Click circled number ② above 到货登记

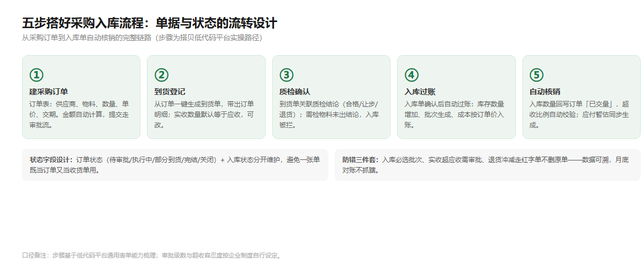tap(161, 75)
